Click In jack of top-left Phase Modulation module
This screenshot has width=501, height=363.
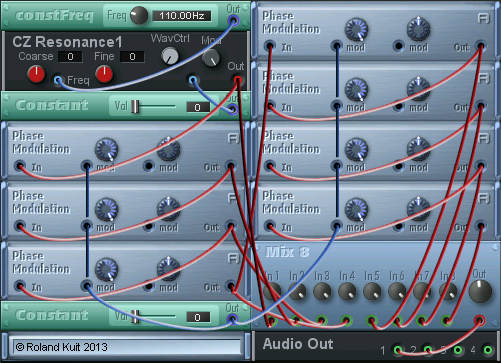(20, 166)
